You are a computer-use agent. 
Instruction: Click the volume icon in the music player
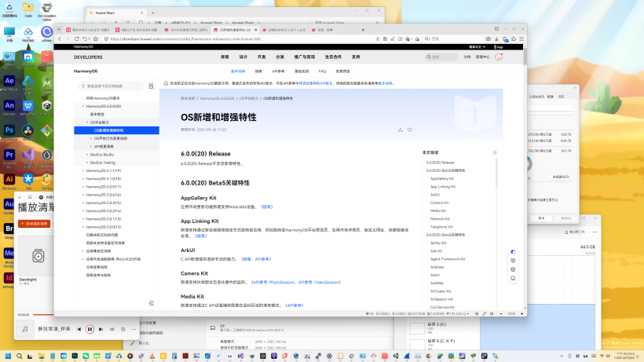point(112,329)
